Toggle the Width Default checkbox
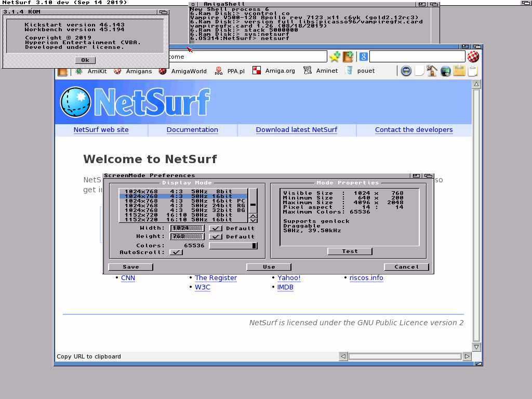 click(x=216, y=229)
